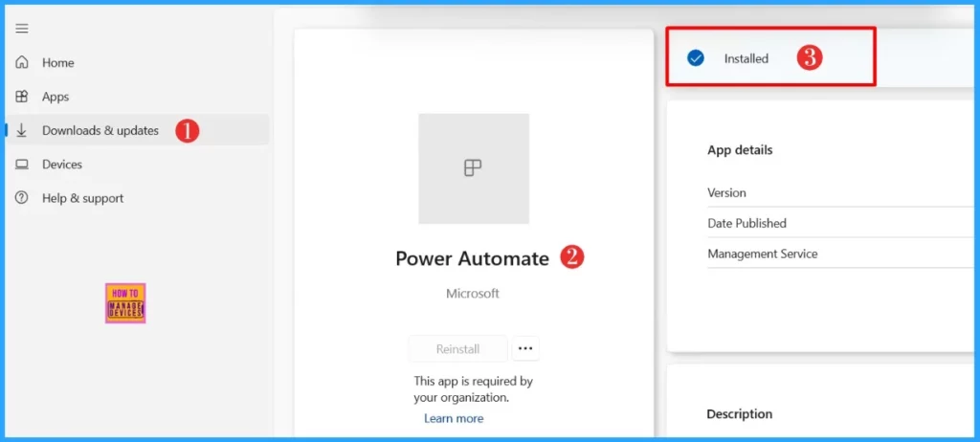Click the App details heading

coord(740,150)
